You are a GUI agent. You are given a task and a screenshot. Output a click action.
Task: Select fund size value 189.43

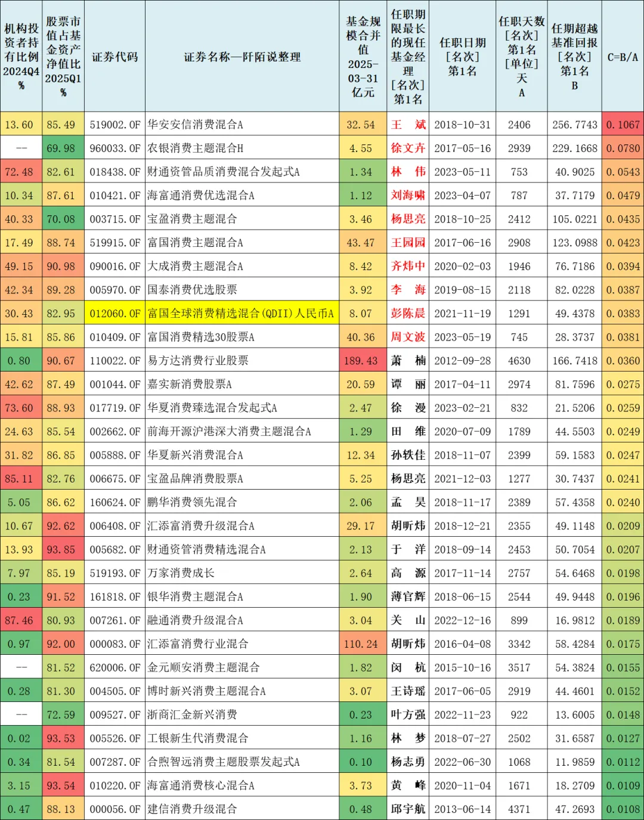tap(361, 361)
